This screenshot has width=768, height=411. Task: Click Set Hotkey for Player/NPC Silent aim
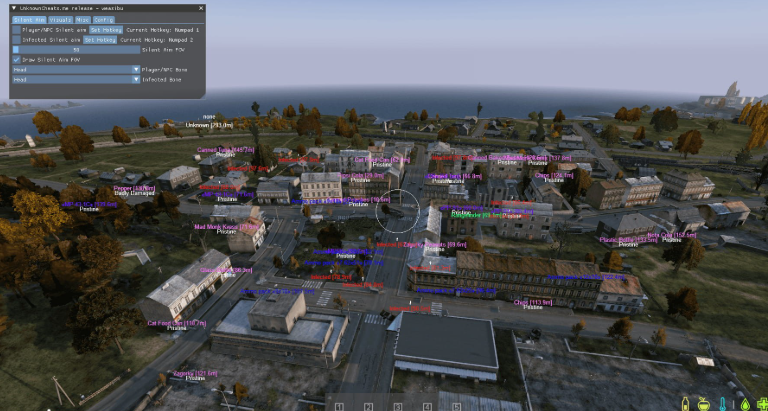pyautogui.click(x=106, y=30)
